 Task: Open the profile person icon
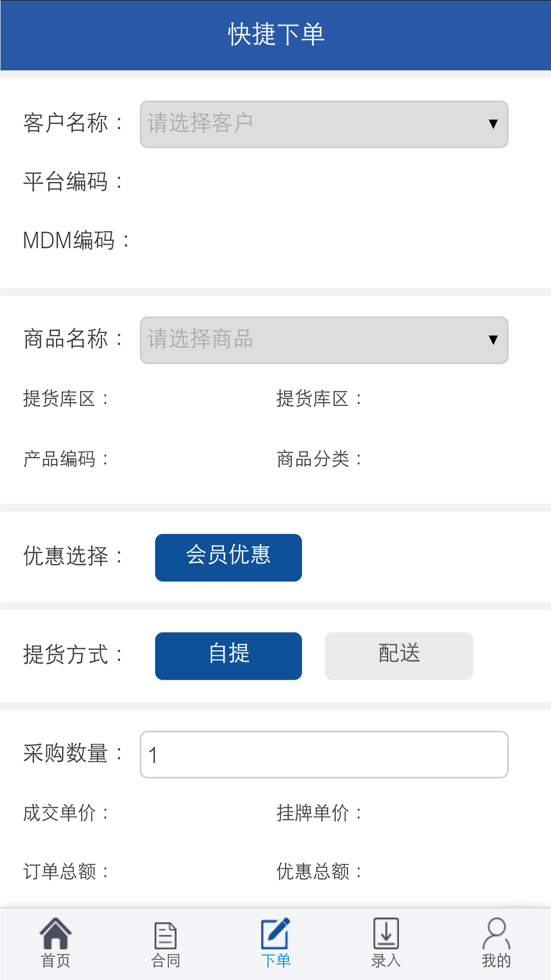pyautogui.click(x=496, y=934)
